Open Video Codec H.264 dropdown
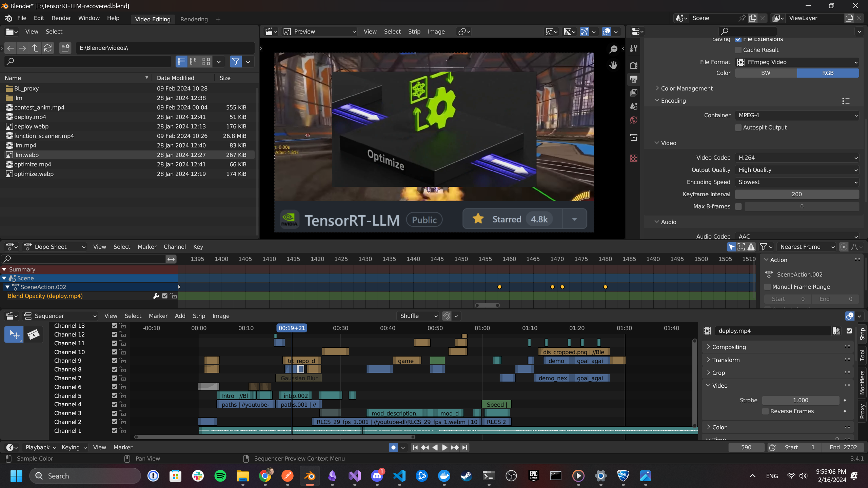The height and width of the screenshot is (488, 868). (x=797, y=158)
